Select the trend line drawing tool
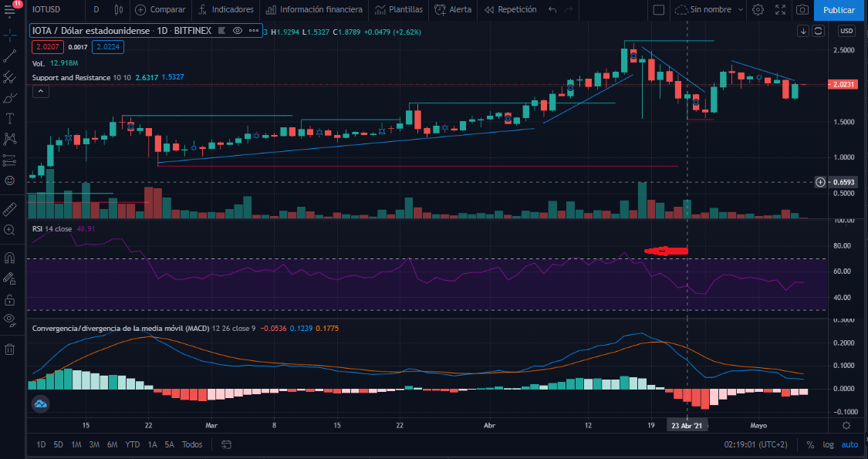868x459 pixels. tap(10, 56)
